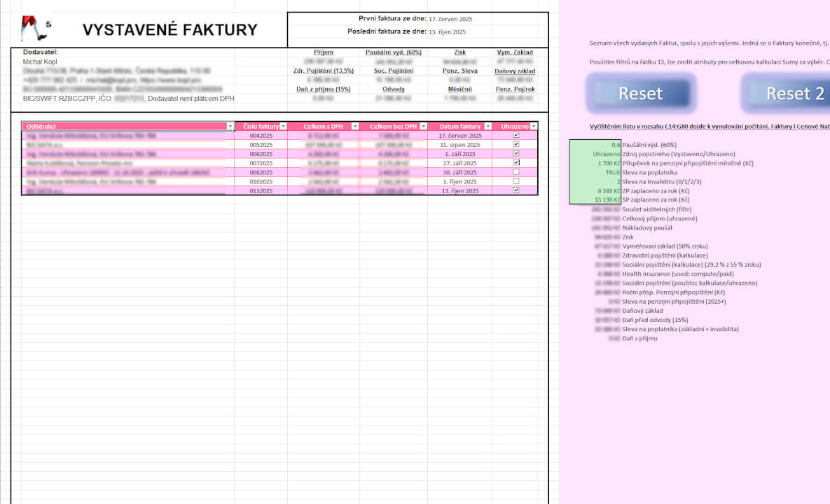Click invoice number 0072025
The image size is (830, 504).
(261, 163)
